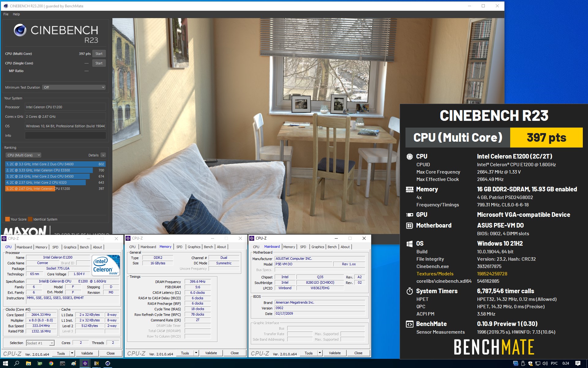The height and width of the screenshot is (368, 588).
Task: Click the Cinebench logo in the title bar
Action: 6,6
